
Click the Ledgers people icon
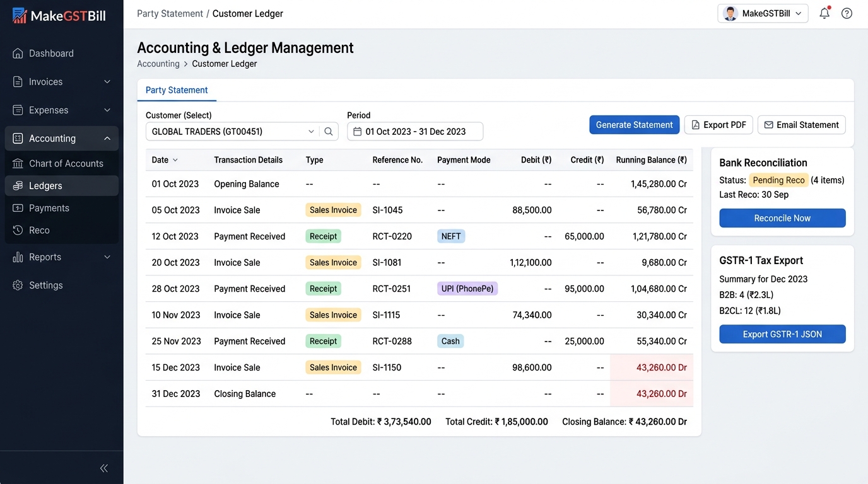pos(18,186)
